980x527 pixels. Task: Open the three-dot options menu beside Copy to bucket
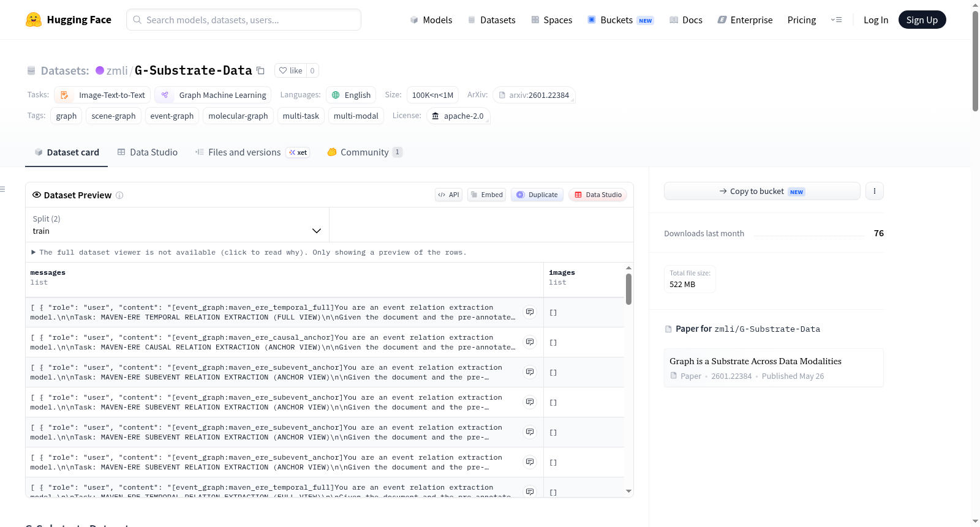click(x=874, y=191)
